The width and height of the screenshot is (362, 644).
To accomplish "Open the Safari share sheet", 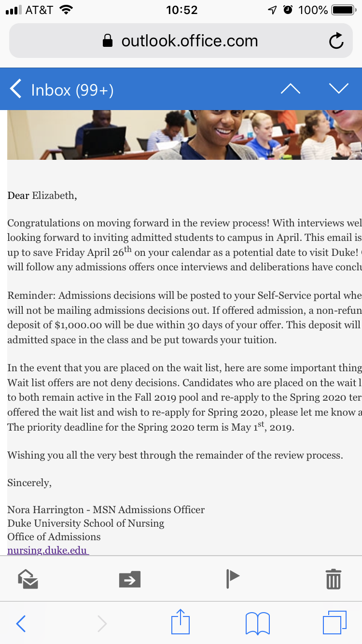I will pos(181,622).
